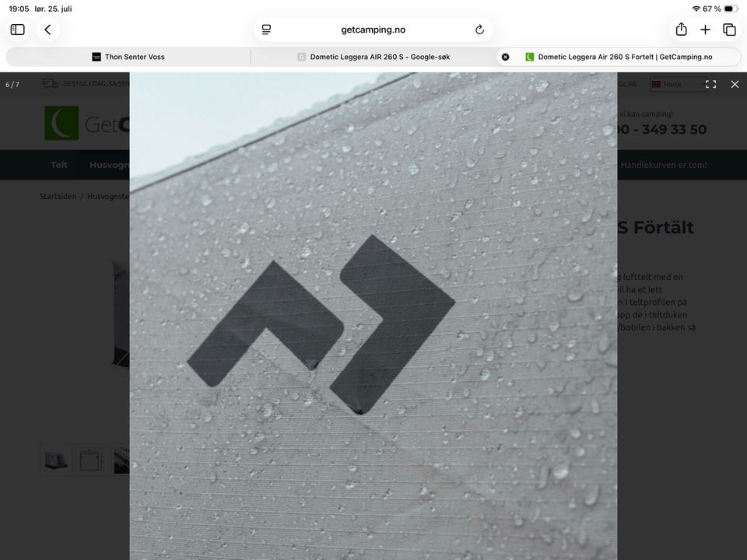Switch to the Thon Senter Voss tab
The image size is (747, 560).
pos(128,57)
